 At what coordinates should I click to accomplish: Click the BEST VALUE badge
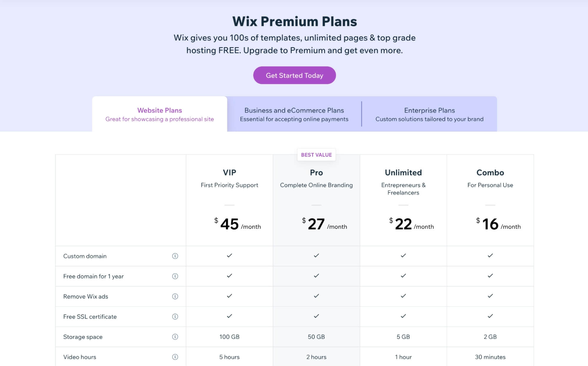tap(316, 155)
